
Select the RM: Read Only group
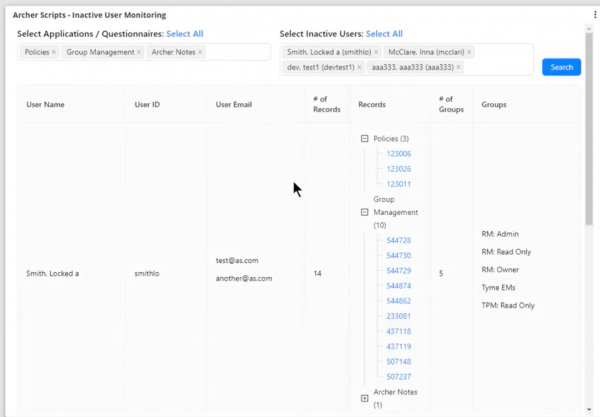click(x=506, y=252)
